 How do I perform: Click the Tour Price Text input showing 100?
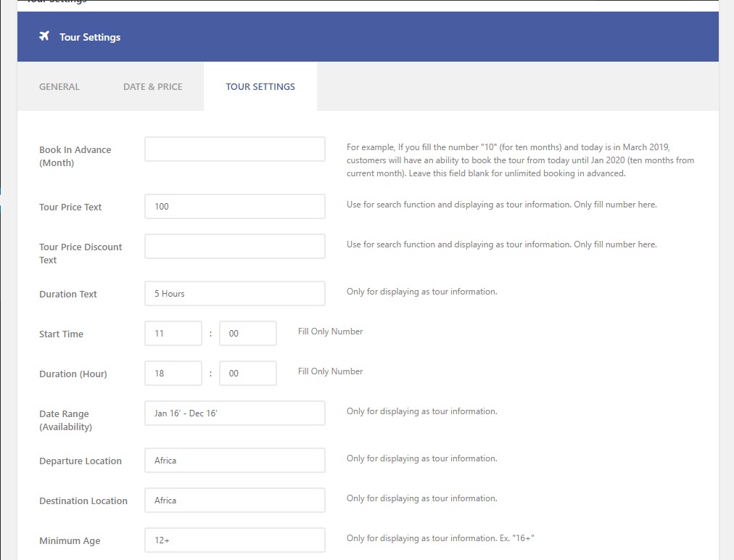[235, 207]
